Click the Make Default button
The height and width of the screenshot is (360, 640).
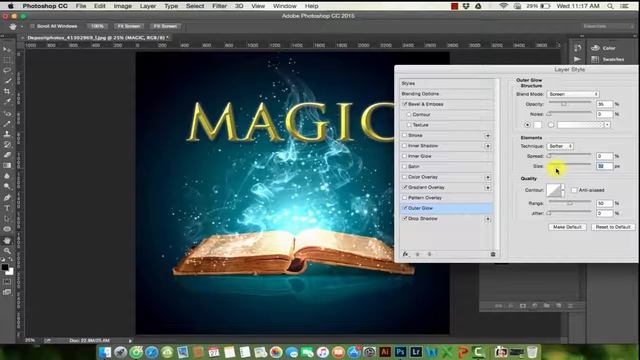click(x=567, y=227)
